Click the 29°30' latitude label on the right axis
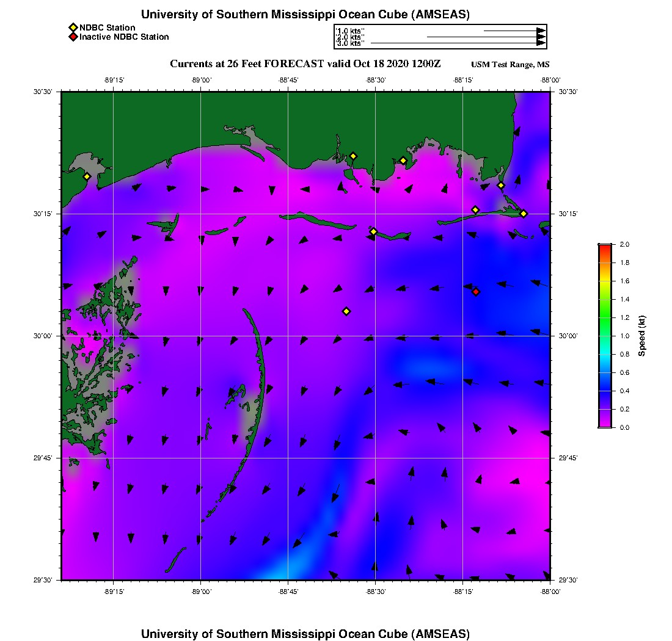This screenshot has height=641, width=672. tap(568, 580)
